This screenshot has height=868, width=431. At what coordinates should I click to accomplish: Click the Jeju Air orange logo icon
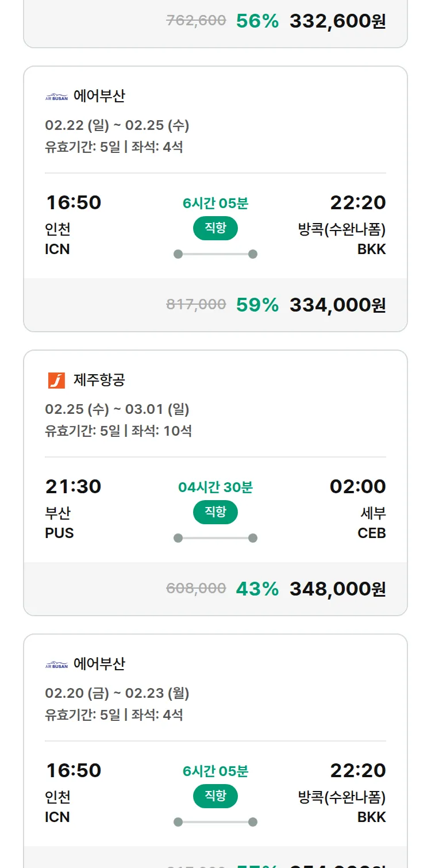56,381
